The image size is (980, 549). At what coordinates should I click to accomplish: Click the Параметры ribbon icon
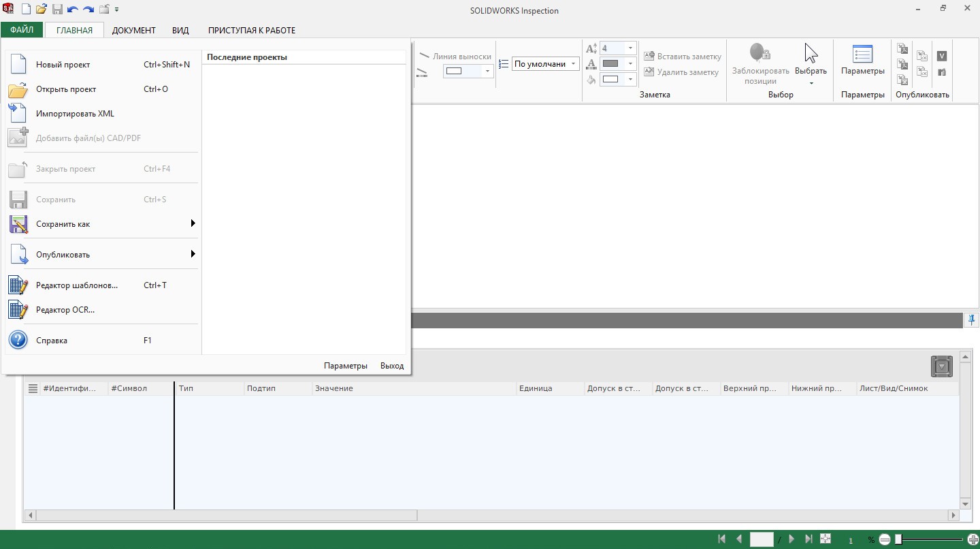[x=862, y=54]
